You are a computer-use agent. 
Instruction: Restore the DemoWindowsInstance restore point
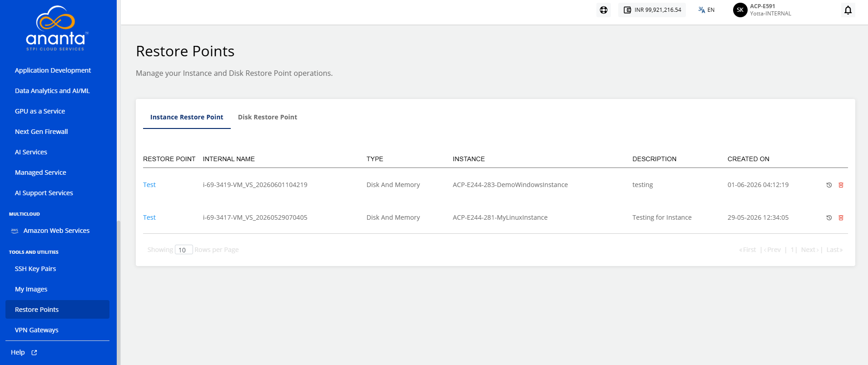coord(829,185)
